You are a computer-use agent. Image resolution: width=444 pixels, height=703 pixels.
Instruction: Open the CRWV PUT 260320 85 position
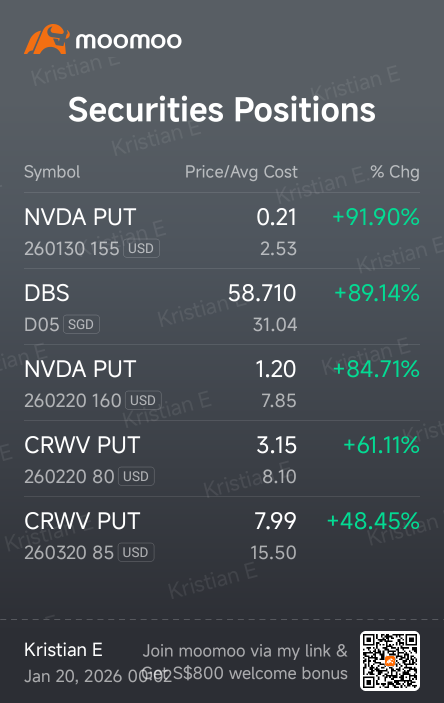click(x=222, y=535)
